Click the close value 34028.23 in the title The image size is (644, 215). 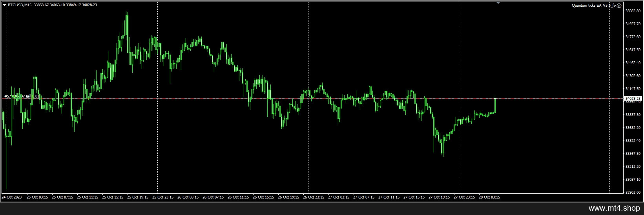pos(89,5)
